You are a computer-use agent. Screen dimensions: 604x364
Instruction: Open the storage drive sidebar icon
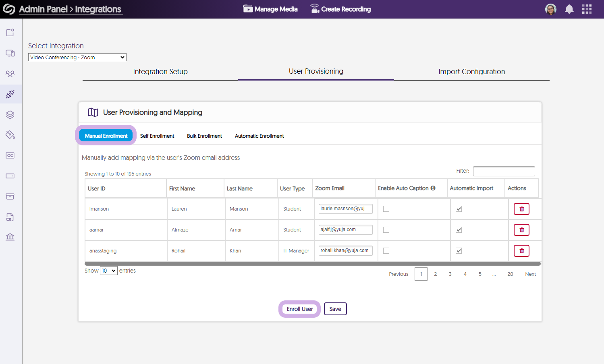pos(10,176)
